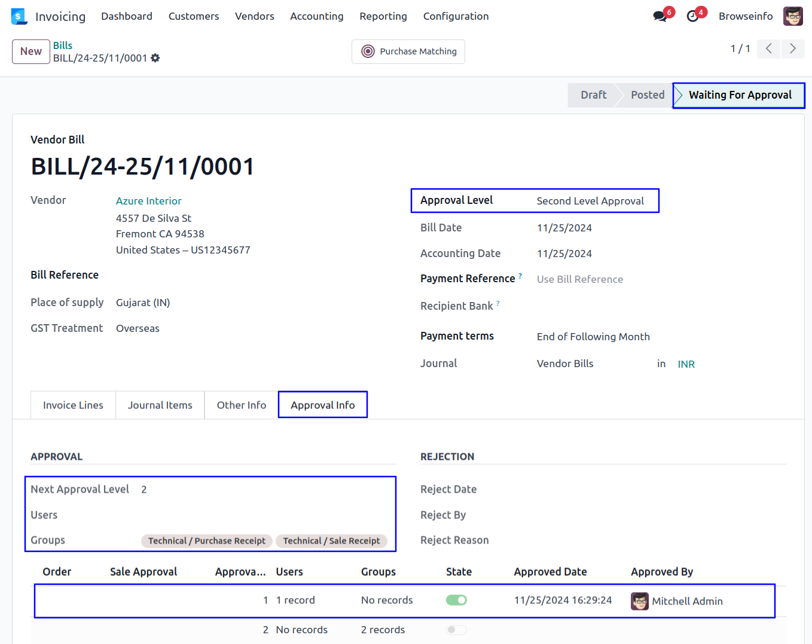Switch to the Journal Items tab
Screen dimensions: 812x644
pos(160,405)
